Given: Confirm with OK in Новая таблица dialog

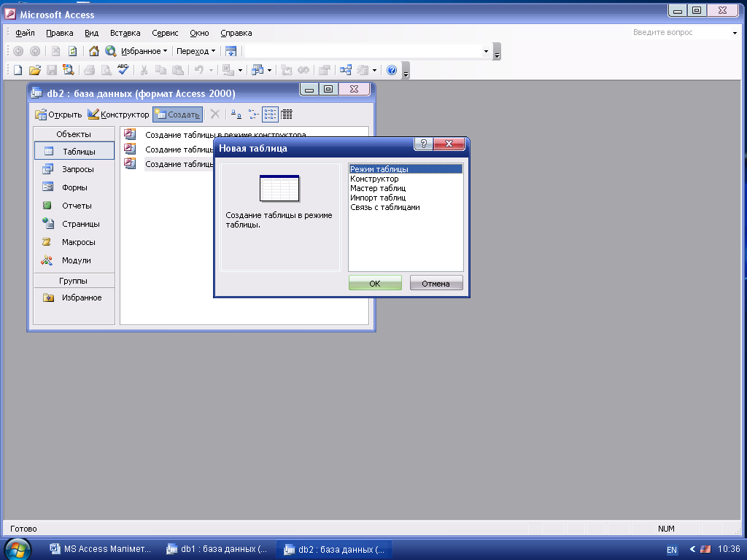Looking at the screenshot, I should (375, 283).
